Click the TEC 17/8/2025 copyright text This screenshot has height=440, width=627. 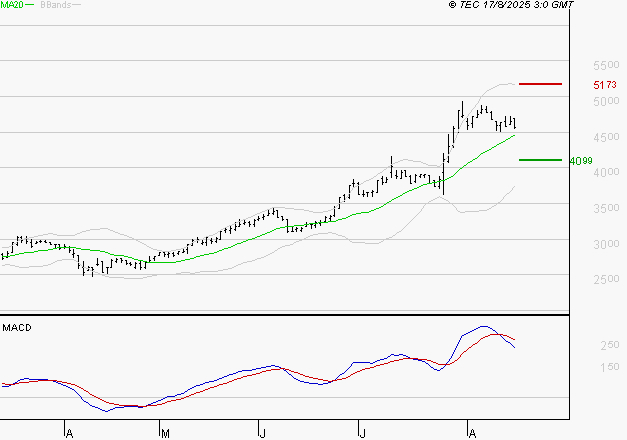point(511,5)
